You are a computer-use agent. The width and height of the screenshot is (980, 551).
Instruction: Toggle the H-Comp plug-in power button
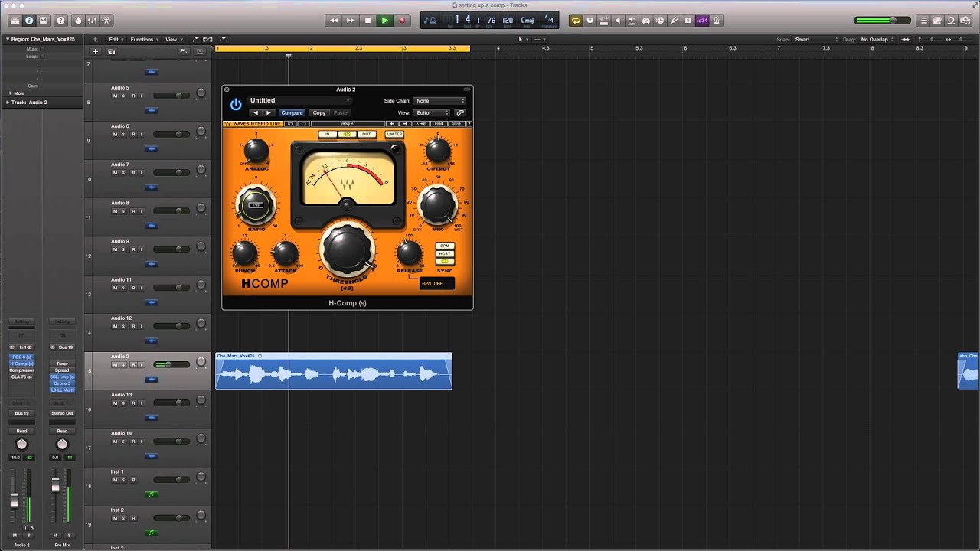(x=236, y=104)
